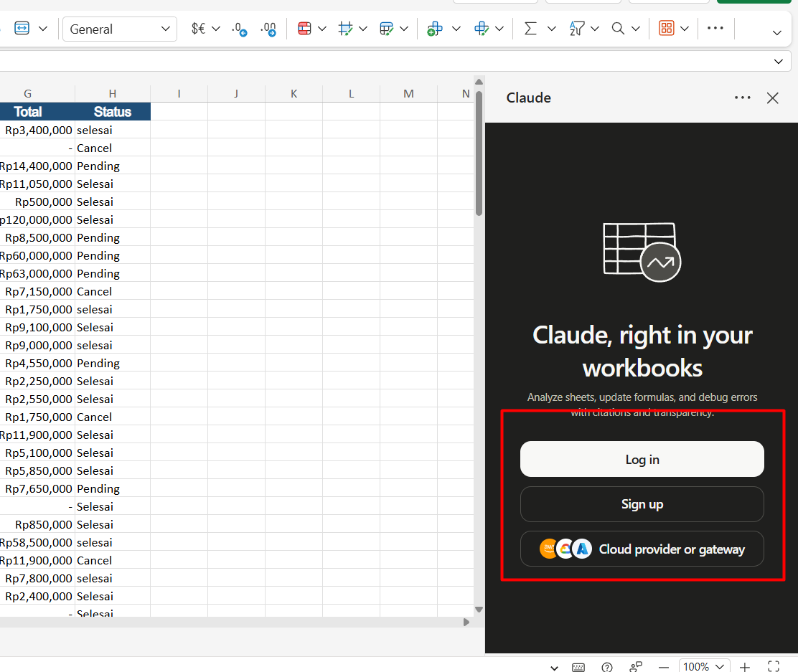Click the Cell Styles icon

(345, 29)
